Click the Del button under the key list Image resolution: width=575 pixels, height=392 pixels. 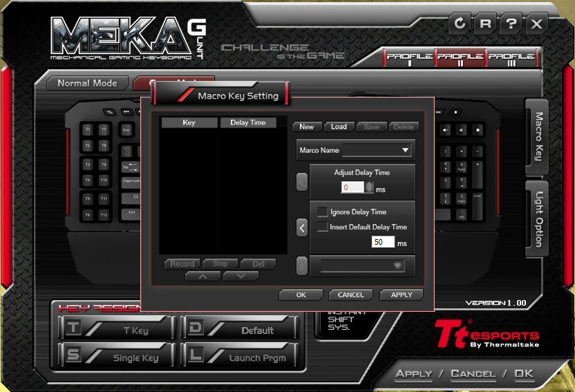[258, 263]
